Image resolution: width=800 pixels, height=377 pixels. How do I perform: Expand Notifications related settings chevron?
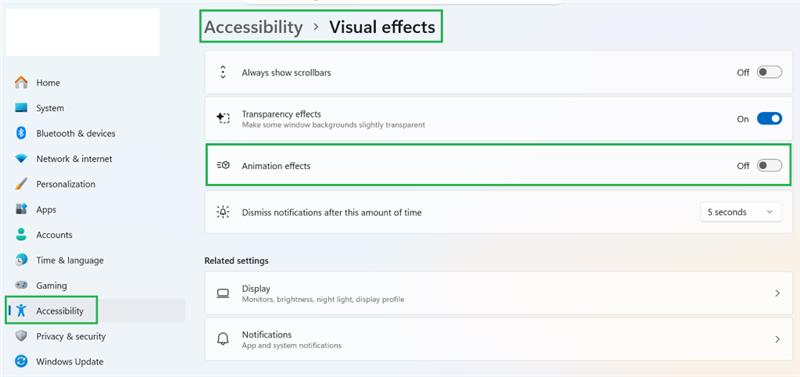(x=778, y=339)
